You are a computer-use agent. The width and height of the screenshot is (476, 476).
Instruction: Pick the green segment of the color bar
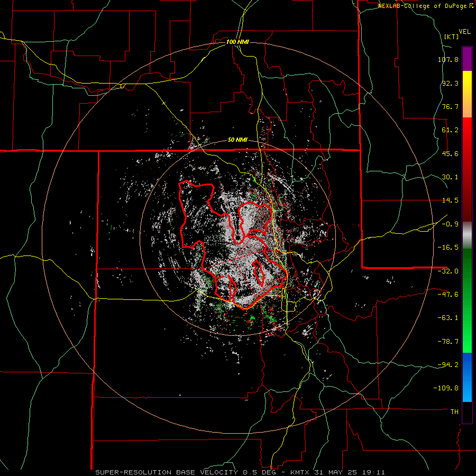point(467,300)
